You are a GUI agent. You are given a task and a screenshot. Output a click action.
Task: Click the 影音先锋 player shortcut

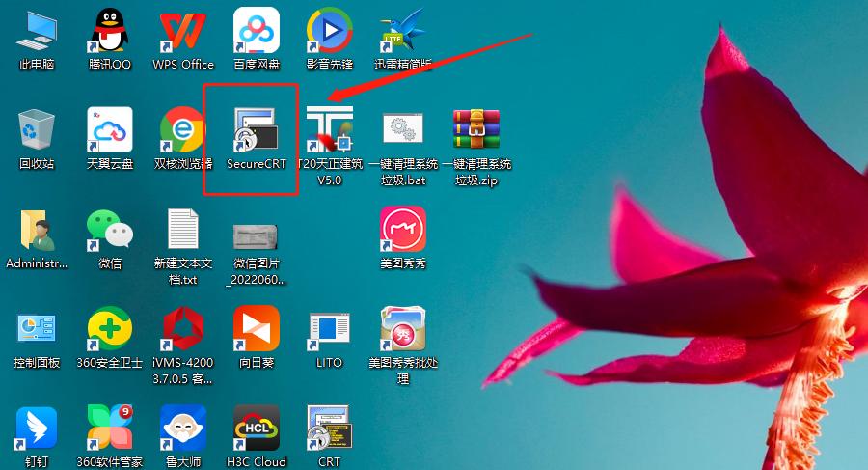click(x=330, y=31)
